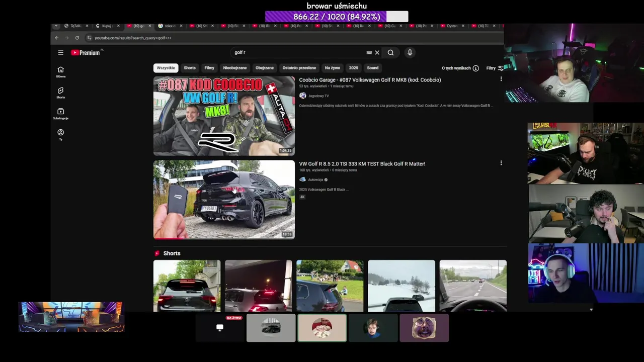This screenshot has width=644, height=362.
Task: Select the screen-share tile with NA ŻYWO badge
Action: click(x=220, y=328)
